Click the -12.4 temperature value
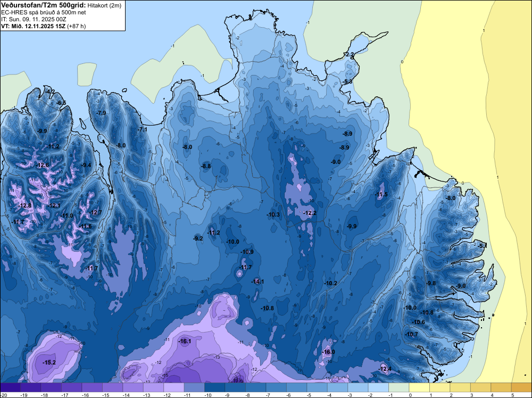The image size is (532, 398). pos(385,369)
